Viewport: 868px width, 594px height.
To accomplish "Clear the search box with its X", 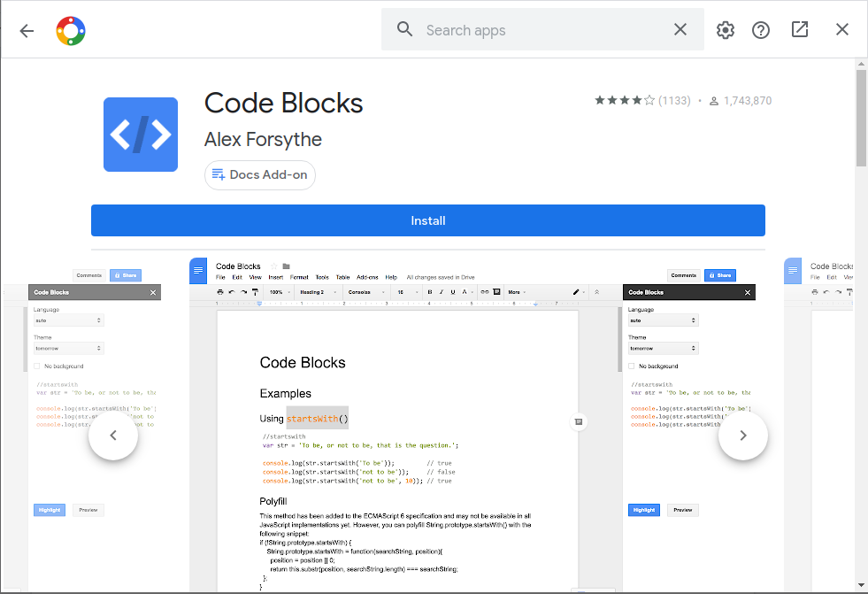I will (x=680, y=29).
